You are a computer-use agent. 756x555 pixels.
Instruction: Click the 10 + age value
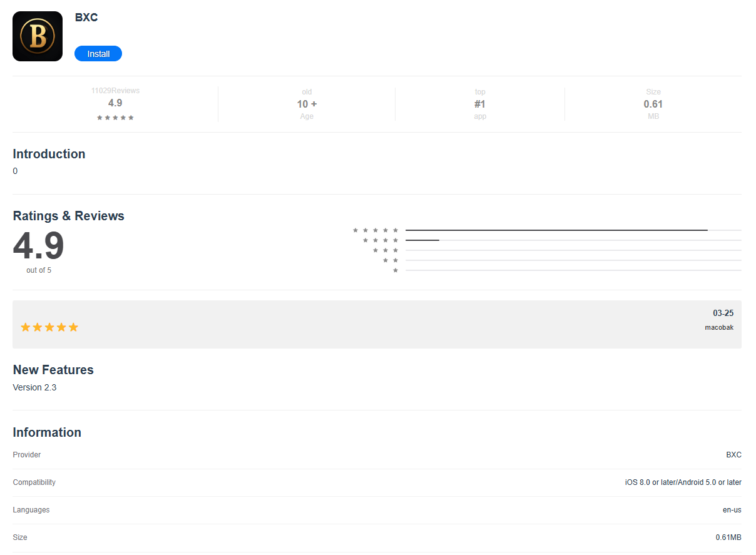307,104
